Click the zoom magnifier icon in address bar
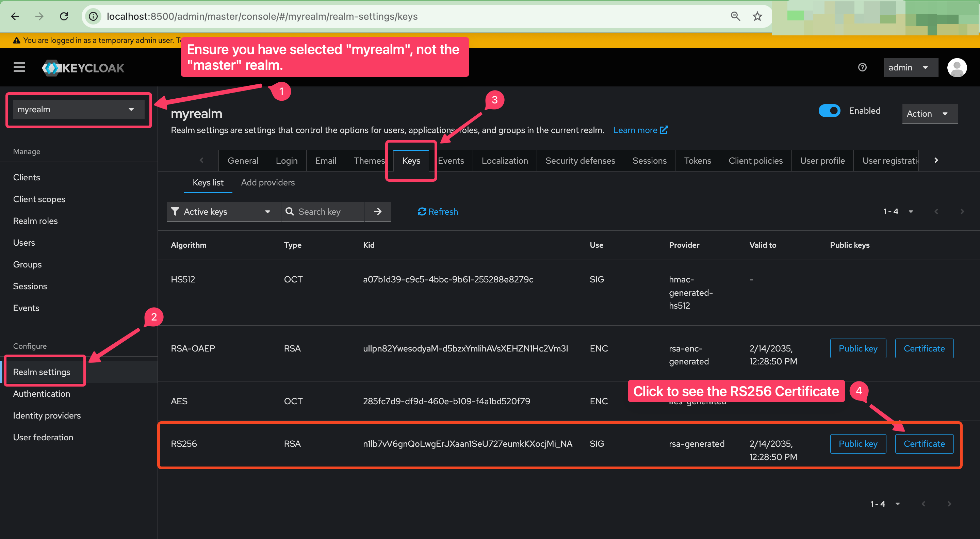 [735, 16]
